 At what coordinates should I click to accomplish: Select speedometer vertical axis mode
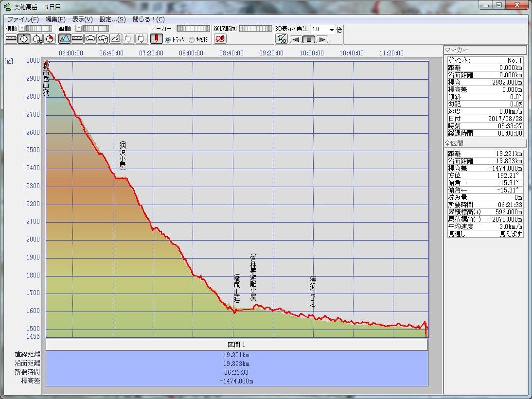coord(90,39)
